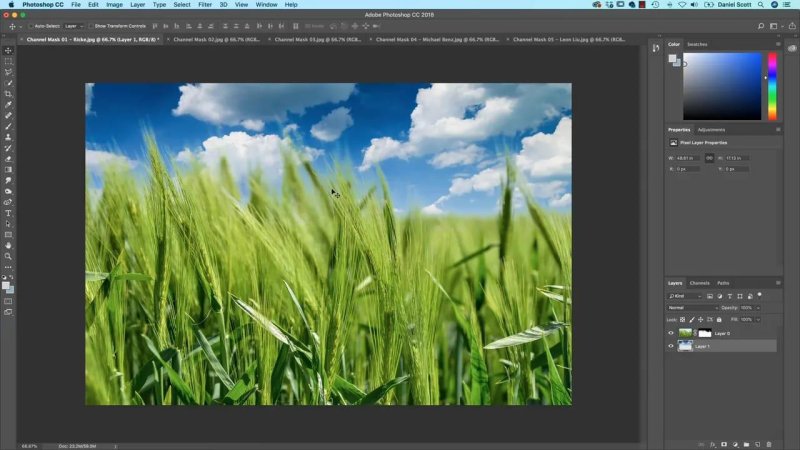Image resolution: width=800 pixels, height=450 pixels.
Task: Open the History panel icon
Action: click(x=656, y=48)
